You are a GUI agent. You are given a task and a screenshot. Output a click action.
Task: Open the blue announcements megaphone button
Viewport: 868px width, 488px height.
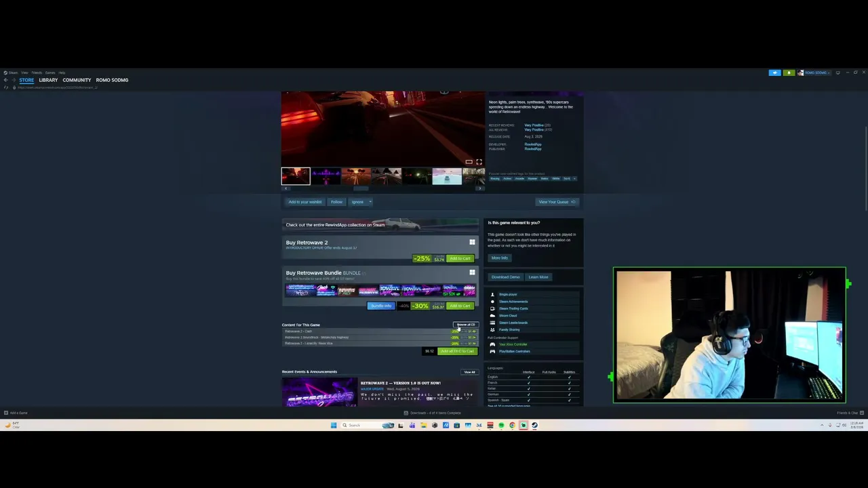[774, 73]
